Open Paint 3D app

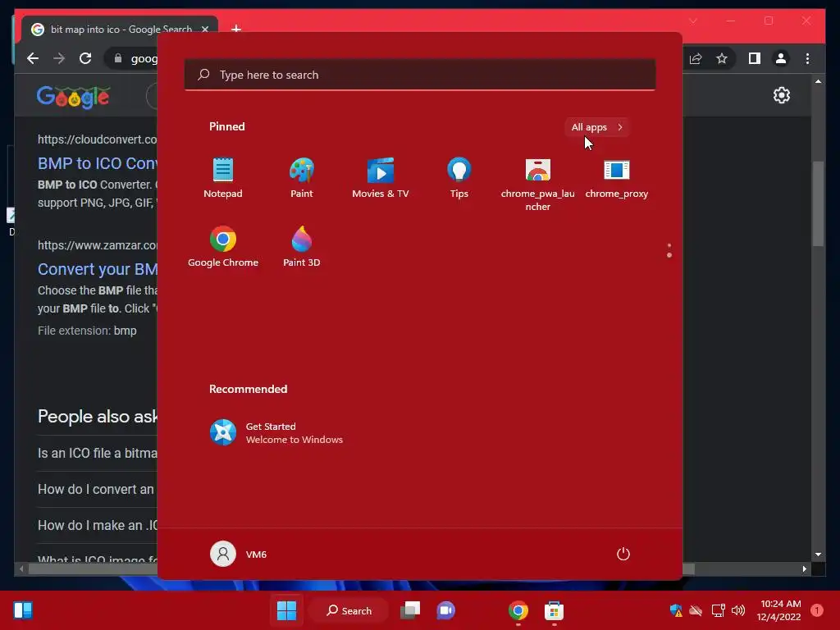click(x=302, y=246)
